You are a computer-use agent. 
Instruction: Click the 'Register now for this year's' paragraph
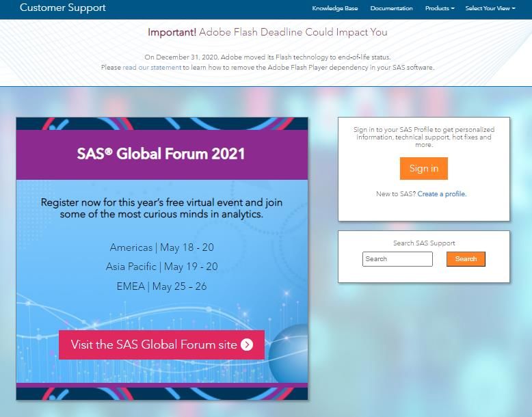(x=161, y=208)
